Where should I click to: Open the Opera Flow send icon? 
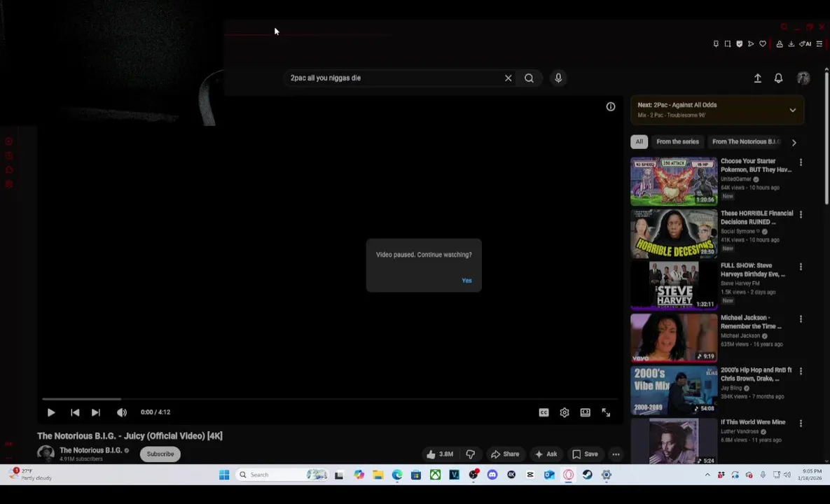751,44
